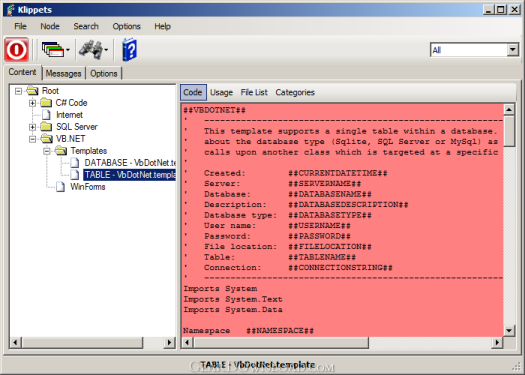Switch to the Options tab below toolbar
This screenshot has width=525, height=375.
tap(103, 73)
